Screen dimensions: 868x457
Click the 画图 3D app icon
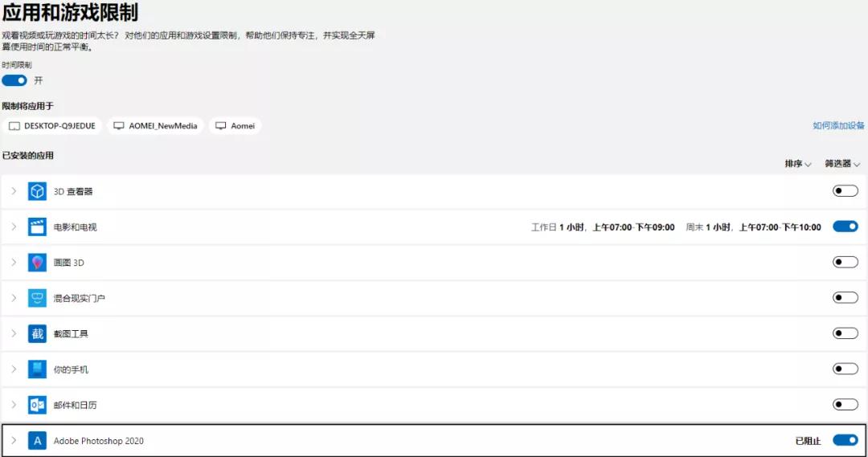[x=37, y=263]
